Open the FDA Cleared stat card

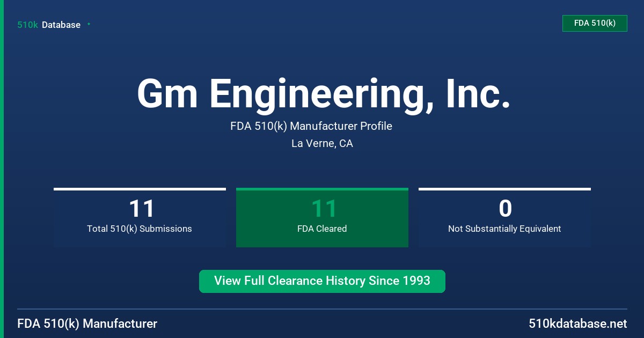322,217
